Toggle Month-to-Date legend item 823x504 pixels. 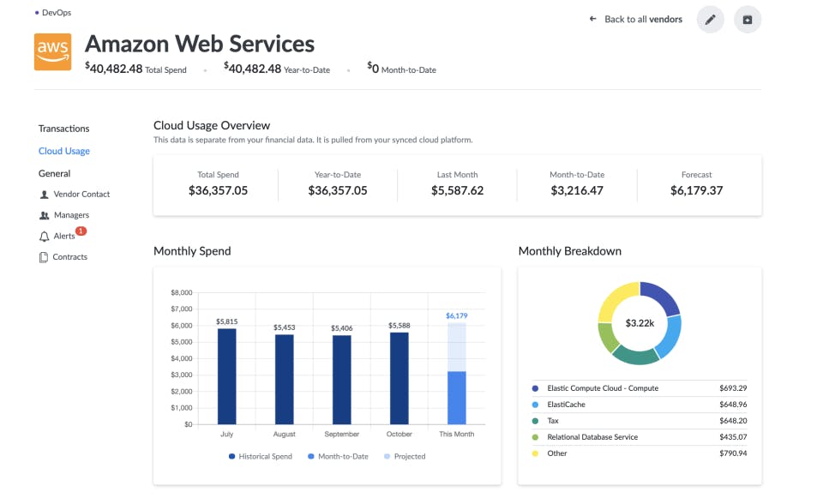[338, 457]
